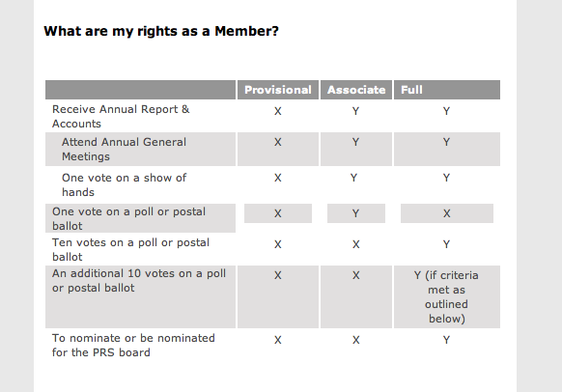Click the Provisional column header

pyautogui.click(x=278, y=90)
